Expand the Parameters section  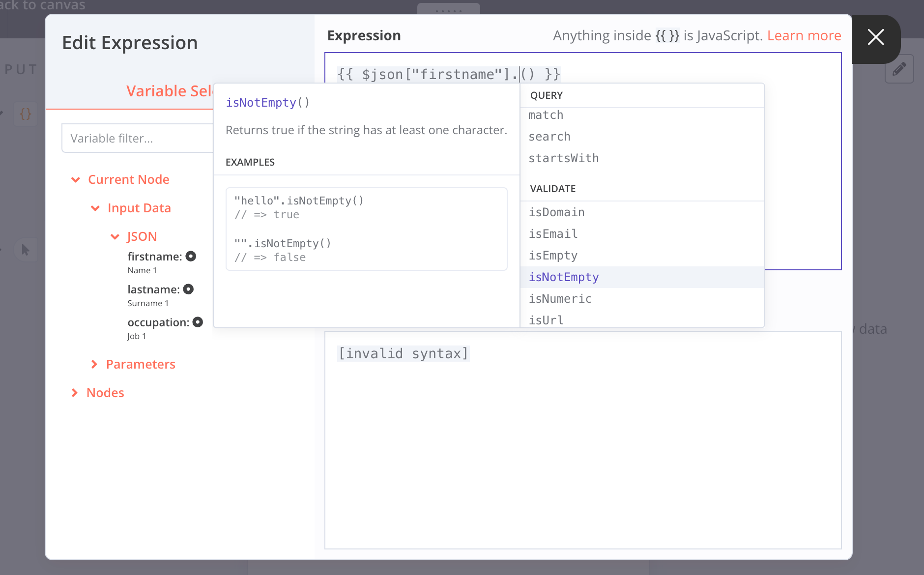click(x=94, y=364)
